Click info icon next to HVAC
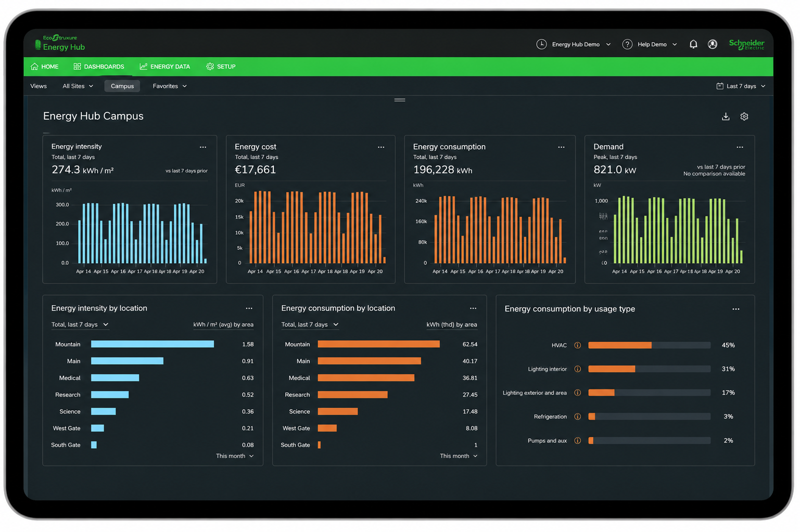Image resolution: width=800 pixels, height=532 pixels. pyautogui.click(x=577, y=345)
